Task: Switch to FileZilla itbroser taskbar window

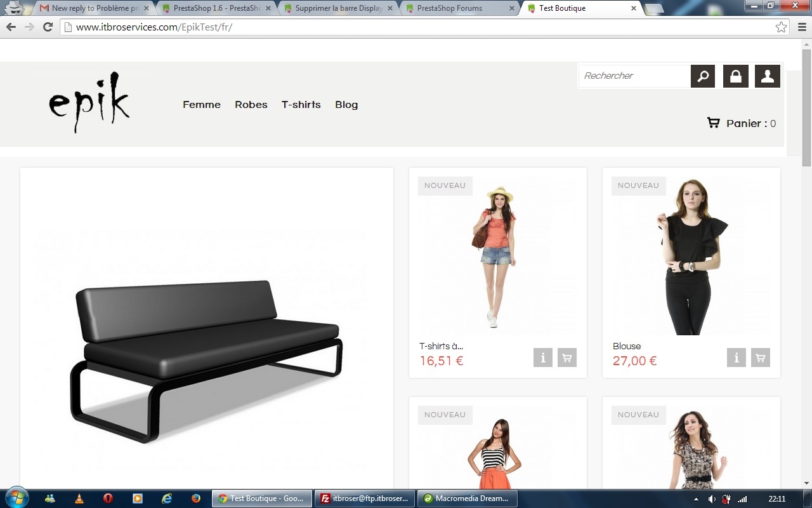Action: (x=365, y=498)
